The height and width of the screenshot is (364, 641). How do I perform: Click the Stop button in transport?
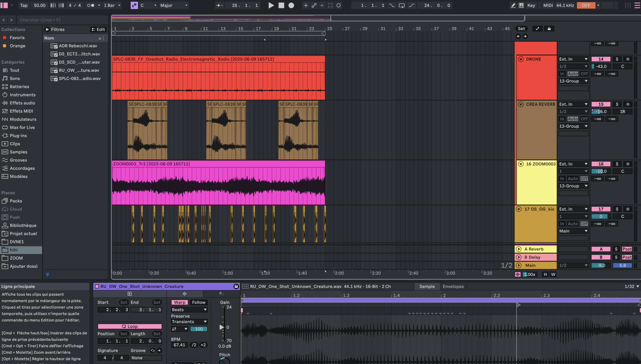(281, 5)
